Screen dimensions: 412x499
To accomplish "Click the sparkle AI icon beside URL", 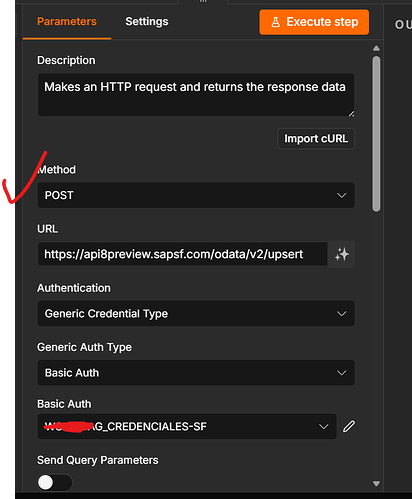I will [342, 254].
